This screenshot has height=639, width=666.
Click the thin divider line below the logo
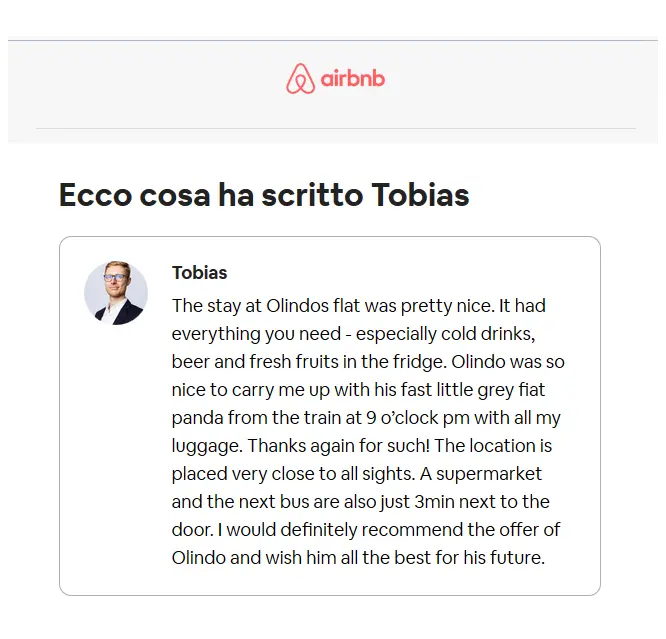pyautogui.click(x=336, y=128)
